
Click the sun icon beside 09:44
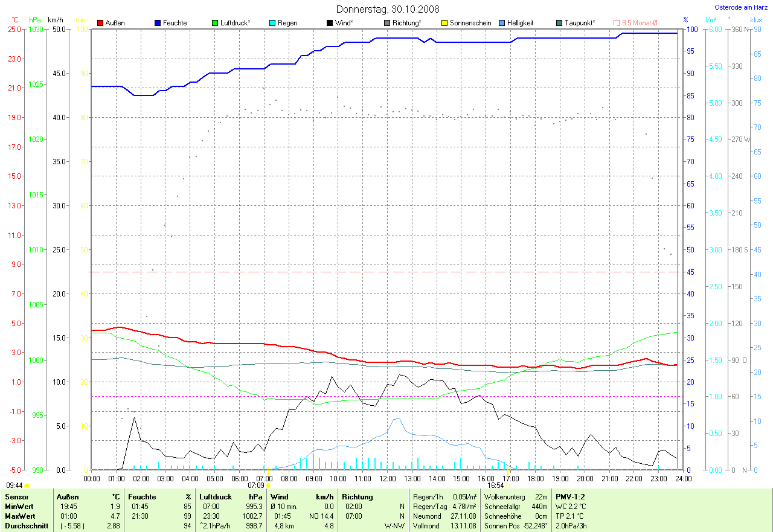coord(27,486)
